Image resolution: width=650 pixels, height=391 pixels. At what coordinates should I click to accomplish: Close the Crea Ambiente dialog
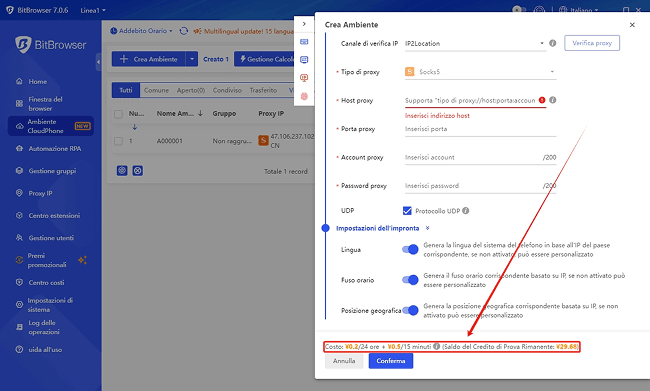point(632,25)
